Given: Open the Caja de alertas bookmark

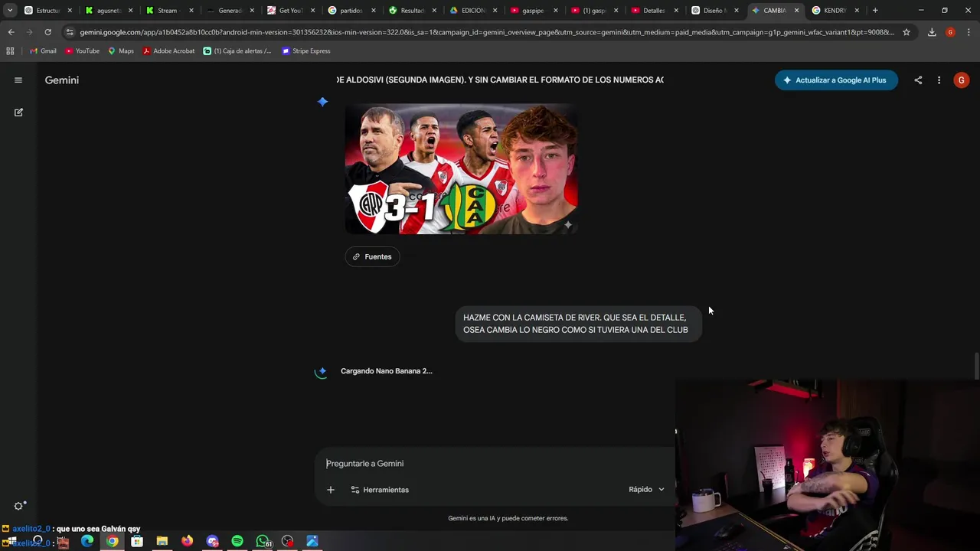Looking at the screenshot, I should point(237,51).
